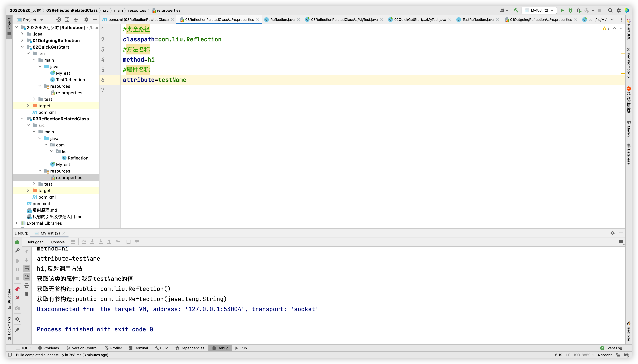
Task: Click the 4 spaces indent setting
Action: pos(605,355)
